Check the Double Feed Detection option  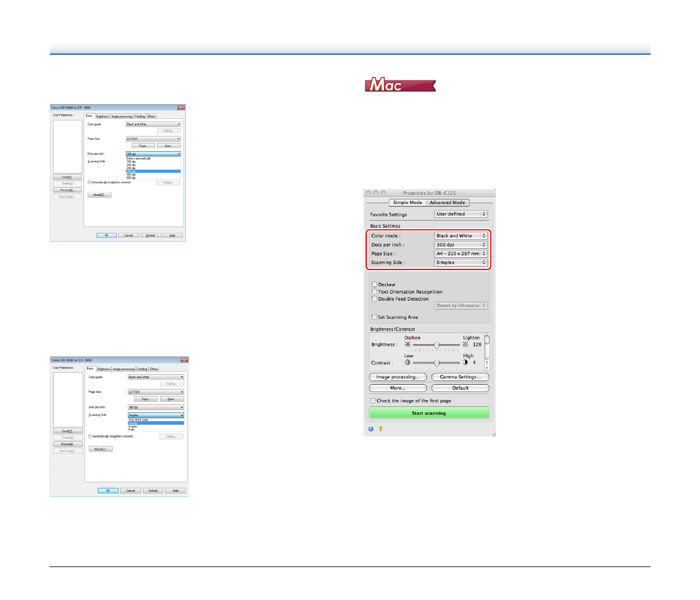[x=374, y=299]
